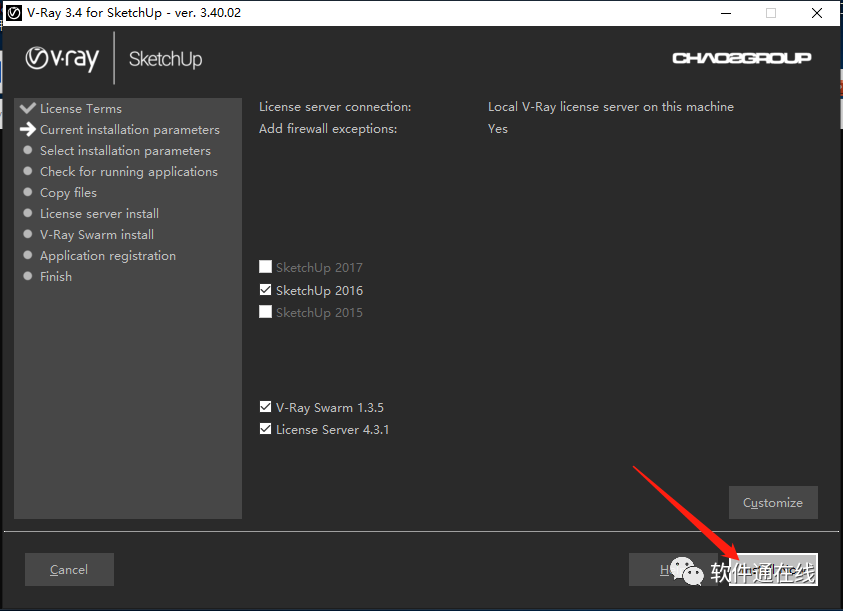
Task: Open the Customize installation options
Action: (773, 502)
